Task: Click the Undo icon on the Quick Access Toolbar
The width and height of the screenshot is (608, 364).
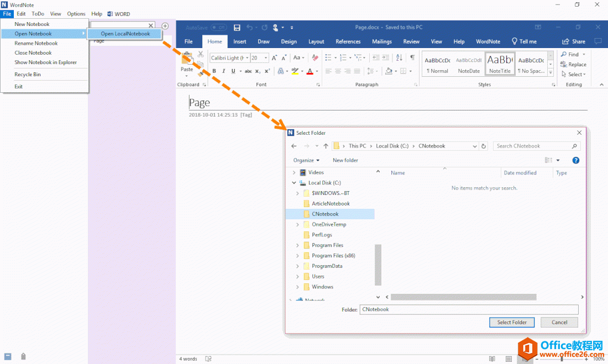Action: [x=251, y=28]
